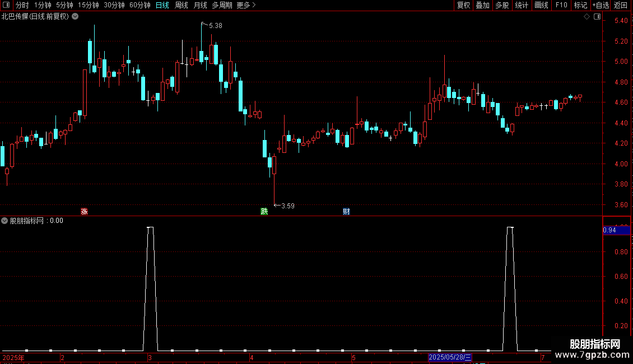The height and width of the screenshot is (364, 633).
Task: Select the 5分钟 period
Action: (x=64, y=5)
